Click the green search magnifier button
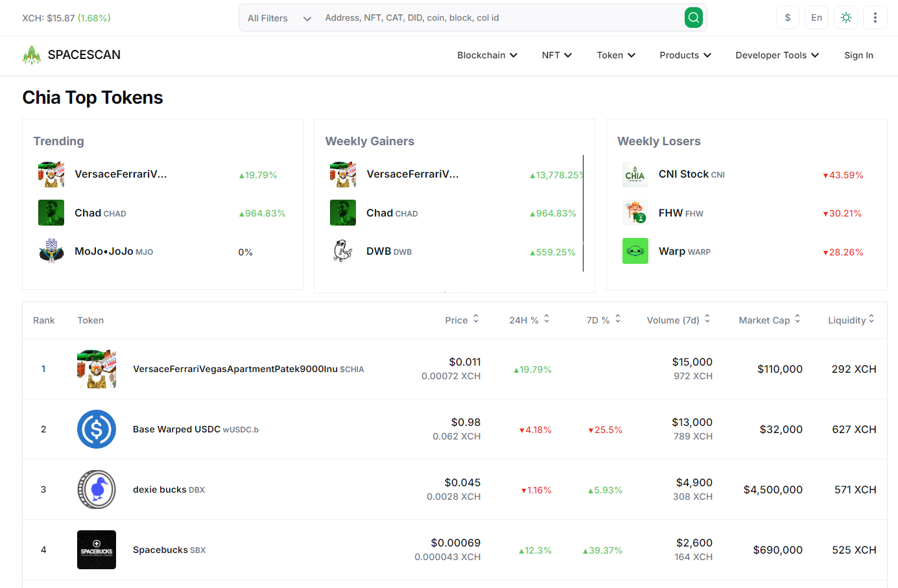Screen dimensions: 898x588 point(693,18)
